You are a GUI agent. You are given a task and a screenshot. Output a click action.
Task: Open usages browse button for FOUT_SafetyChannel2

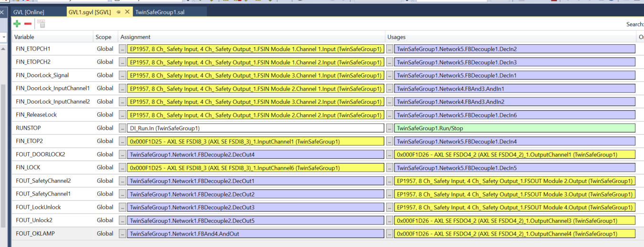(x=390, y=181)
